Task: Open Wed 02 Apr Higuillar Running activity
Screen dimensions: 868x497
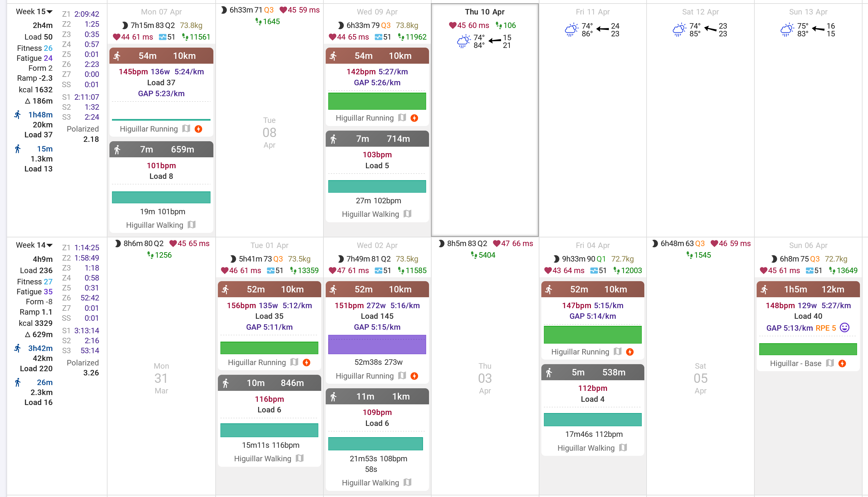Action: pos(364,376)
